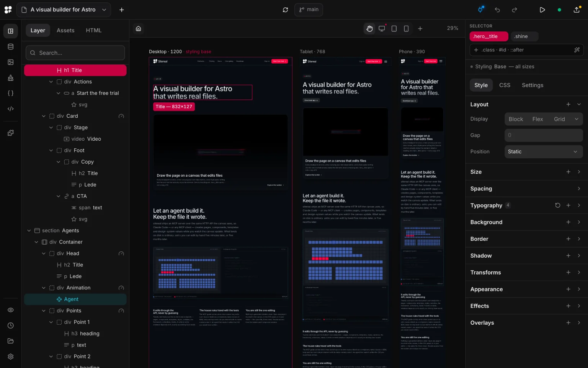Open the CSS tab in style panel
This screenshot has width=588, height=368.
(505, 85)
